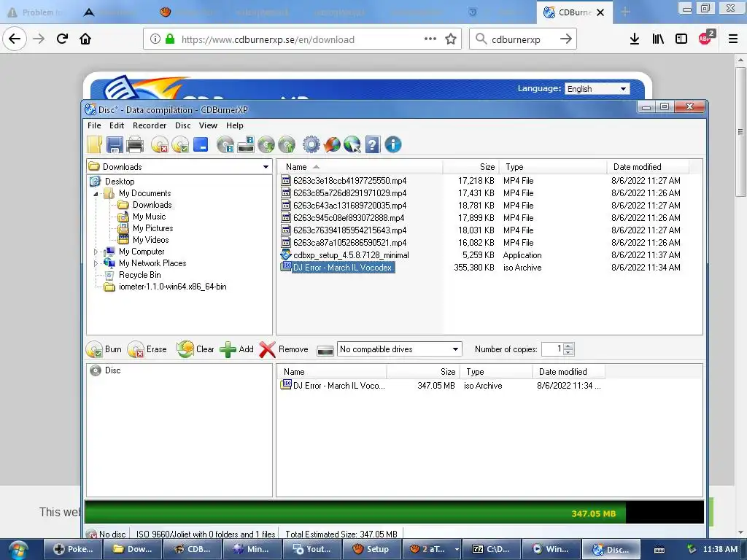
Task: Click the blue square toolbar icon
Action: [x=201, y=144]
